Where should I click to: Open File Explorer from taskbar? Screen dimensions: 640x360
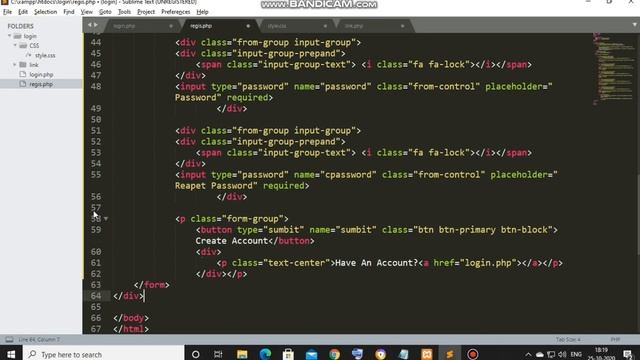tap(242, 354)
